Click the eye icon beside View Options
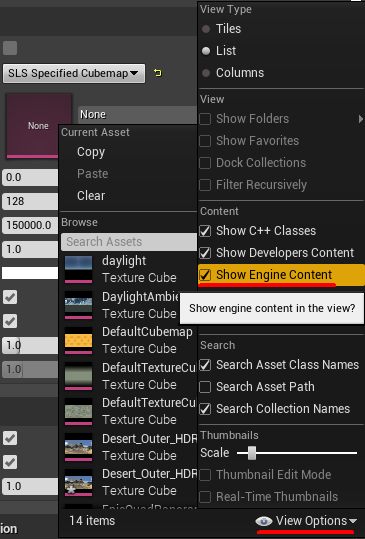Viewport: 365px width, 539px height. (x=264, y=521)
